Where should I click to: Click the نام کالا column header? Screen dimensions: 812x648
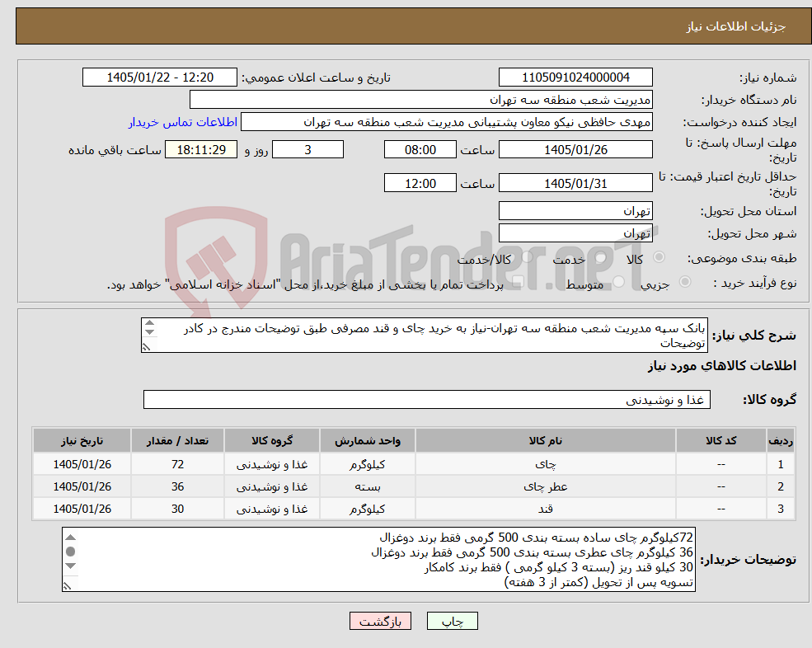click(545, 441)
